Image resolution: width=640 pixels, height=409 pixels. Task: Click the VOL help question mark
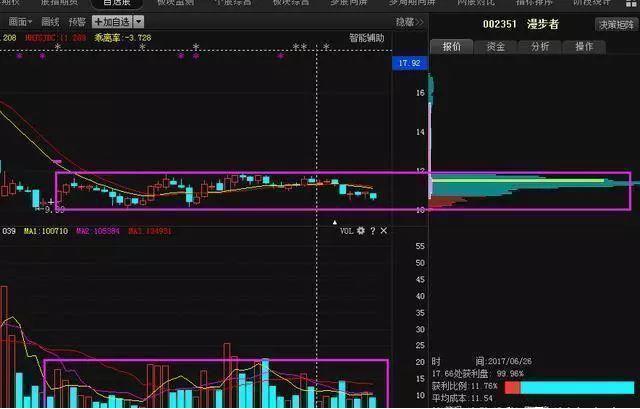click(x=372, y=230)
